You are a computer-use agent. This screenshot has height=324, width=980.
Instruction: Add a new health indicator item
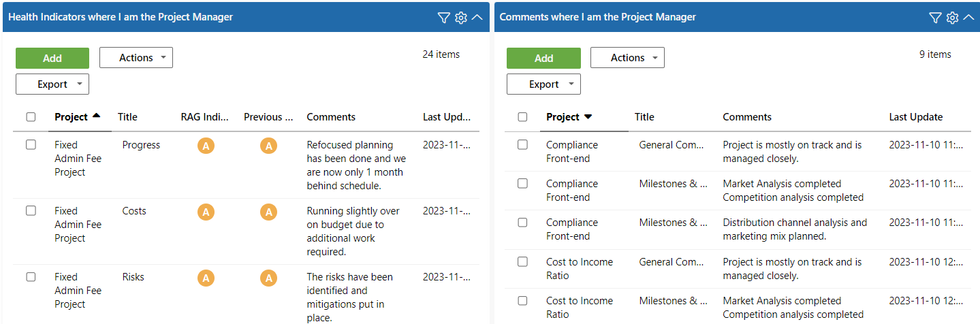point(52,58)
